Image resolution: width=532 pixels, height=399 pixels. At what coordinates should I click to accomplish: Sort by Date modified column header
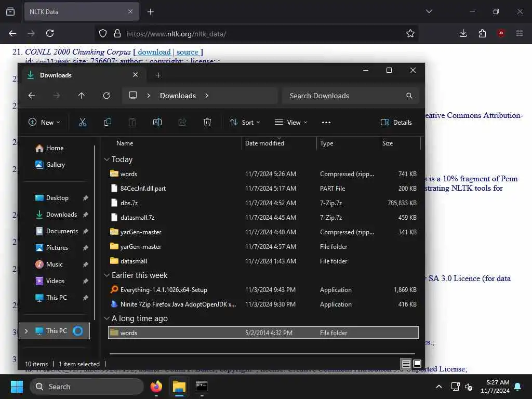pos(279,143)
